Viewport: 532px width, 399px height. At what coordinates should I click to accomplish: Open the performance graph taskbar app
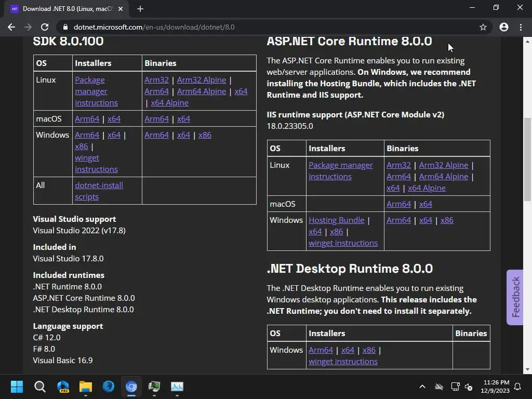[x=177, y=387]
